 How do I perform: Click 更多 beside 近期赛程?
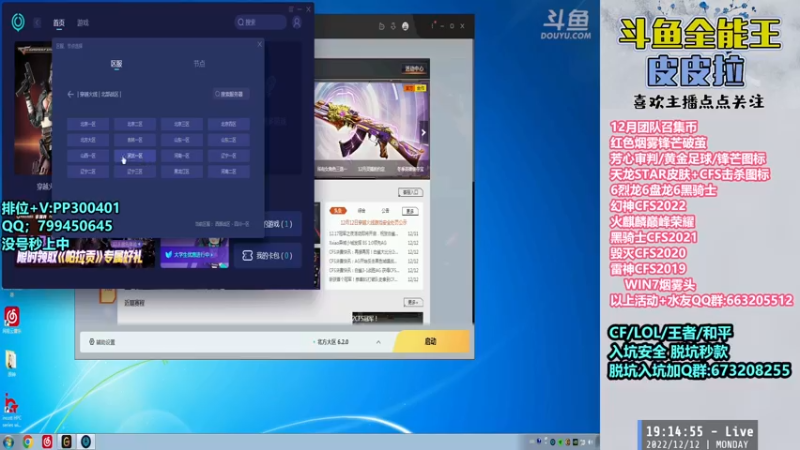[413, 303]
